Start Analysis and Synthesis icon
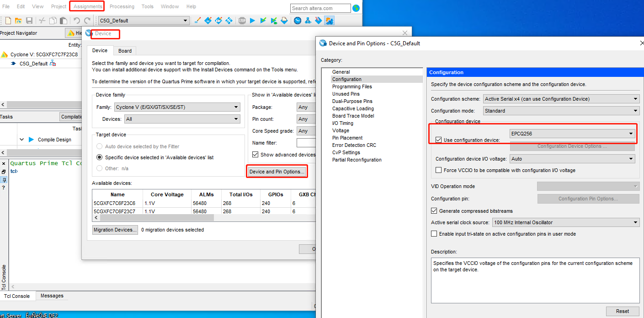The height and width of the screenshot is (318, 644). click(x=274, y=21)
